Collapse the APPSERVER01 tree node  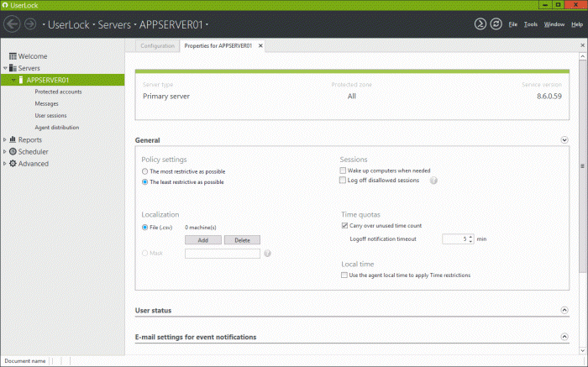pos(13,80)
